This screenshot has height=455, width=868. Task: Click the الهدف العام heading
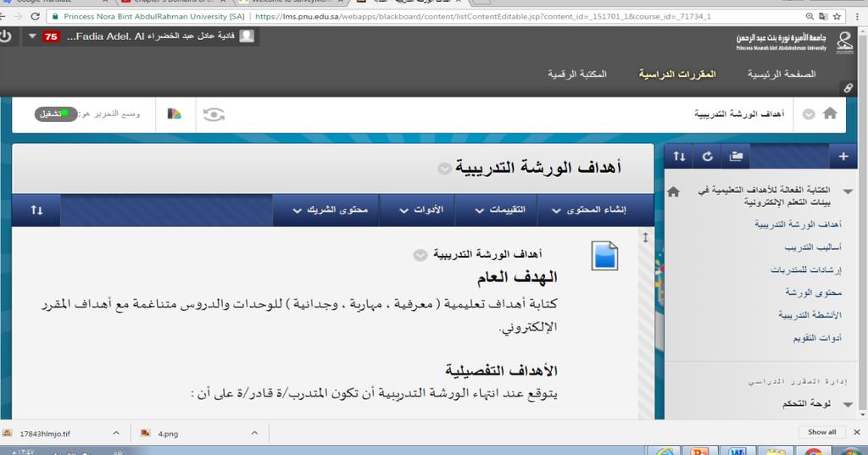517,278
